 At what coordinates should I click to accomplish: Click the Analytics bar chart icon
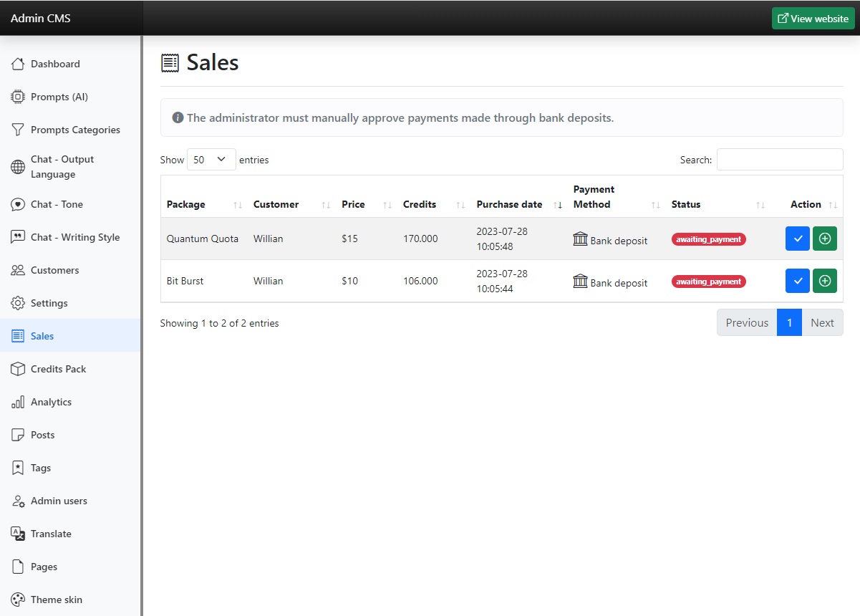point(18,402)
